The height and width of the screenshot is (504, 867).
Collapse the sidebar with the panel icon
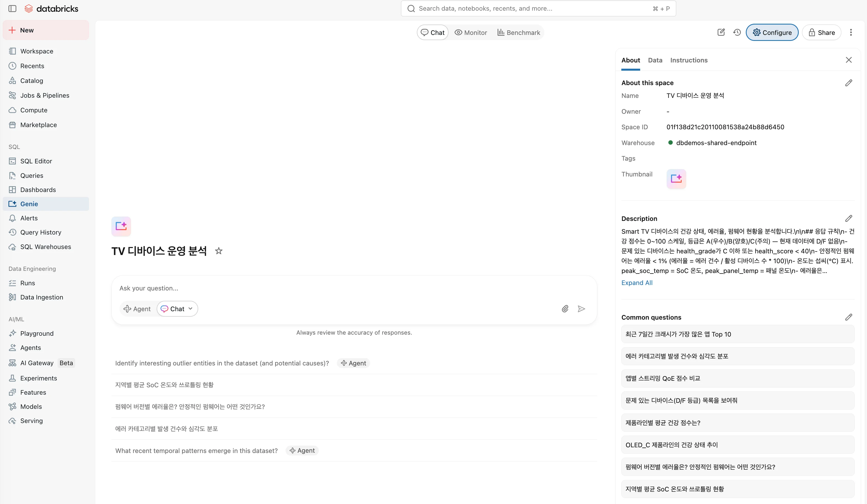12,9
